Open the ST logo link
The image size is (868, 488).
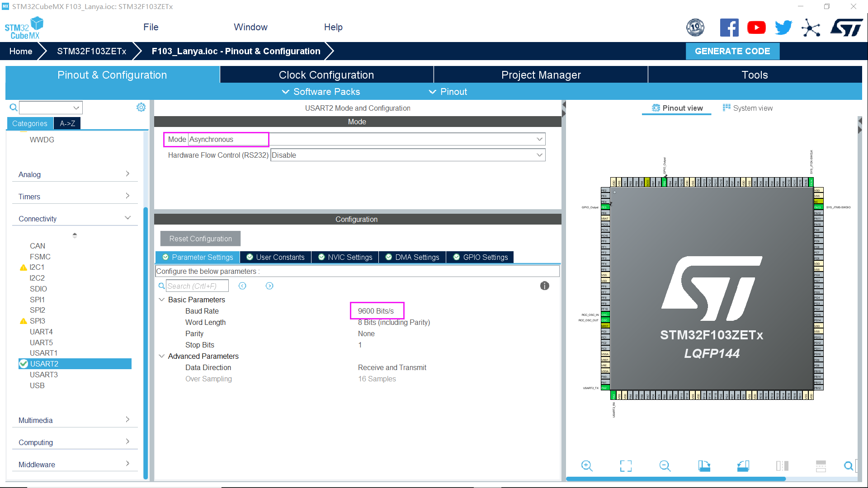pyautogui.click(x=846, y=28)
